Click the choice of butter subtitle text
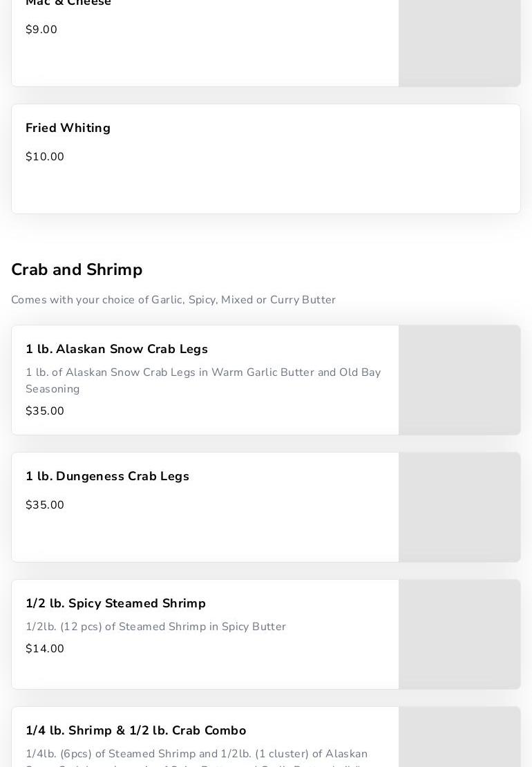The height and width of the screenshot is (767, 532). [173, 300]
